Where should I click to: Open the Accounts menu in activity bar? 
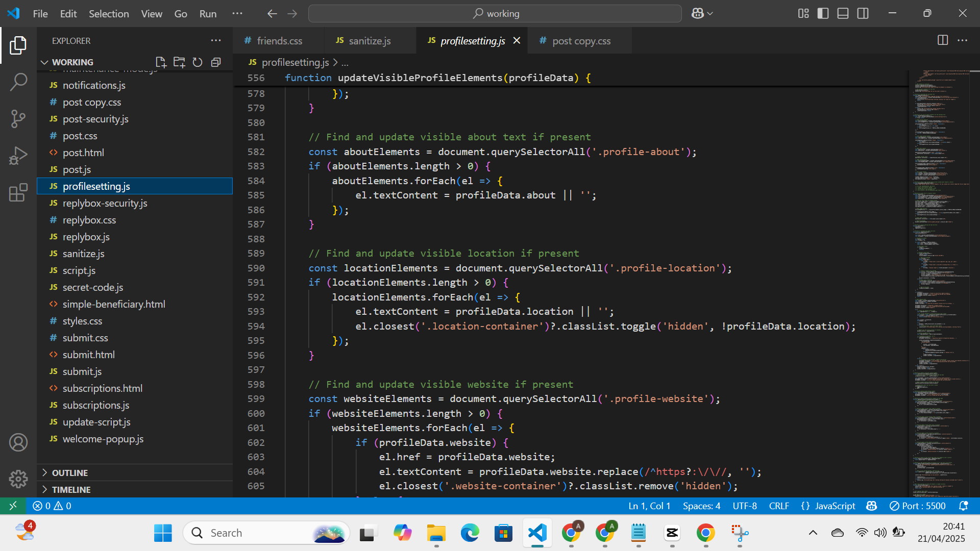(18, 442)
